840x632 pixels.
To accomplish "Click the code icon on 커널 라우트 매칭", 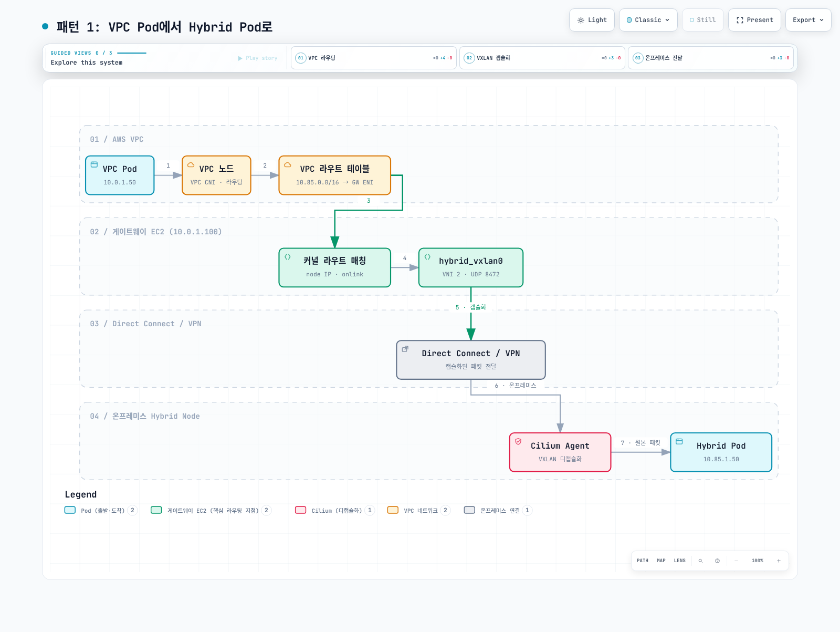I will point(288,257).
